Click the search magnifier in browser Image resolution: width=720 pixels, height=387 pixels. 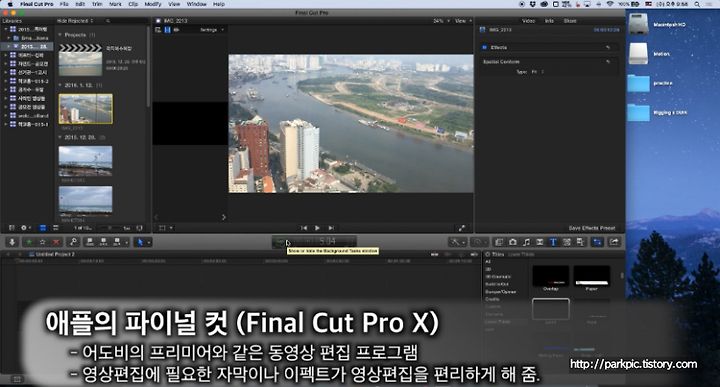pyautogui.click(x=108, y=21)
